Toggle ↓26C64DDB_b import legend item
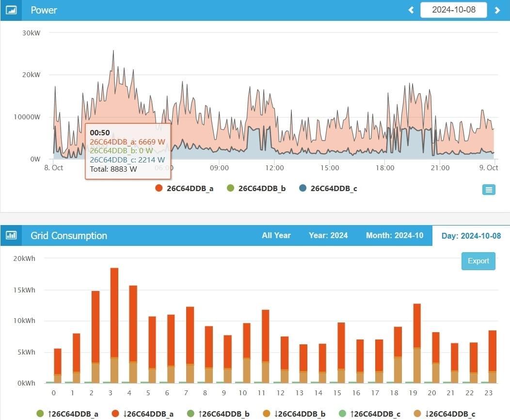The height and width of the screenshot is (420, 510). click(294, 414)
